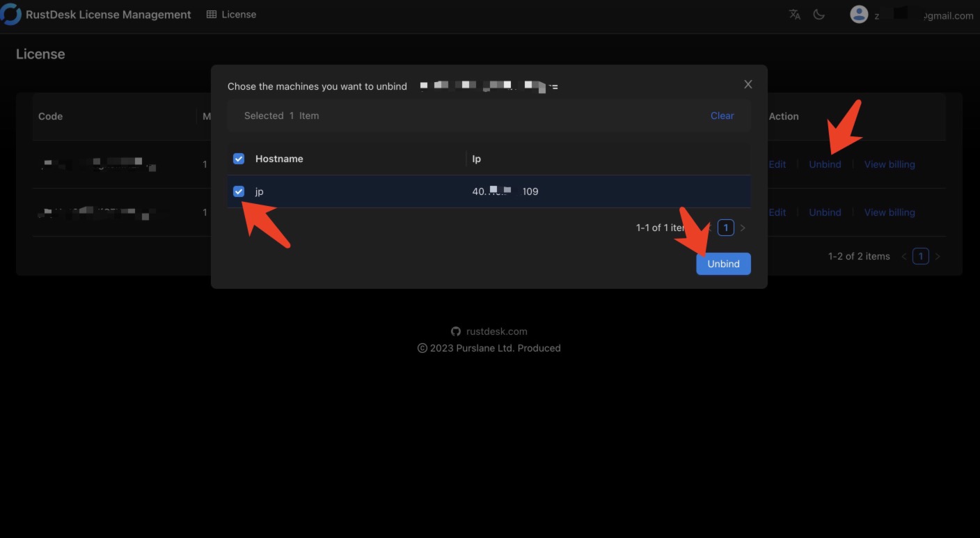Click Unbind link in first license row

tap(825, 164)
